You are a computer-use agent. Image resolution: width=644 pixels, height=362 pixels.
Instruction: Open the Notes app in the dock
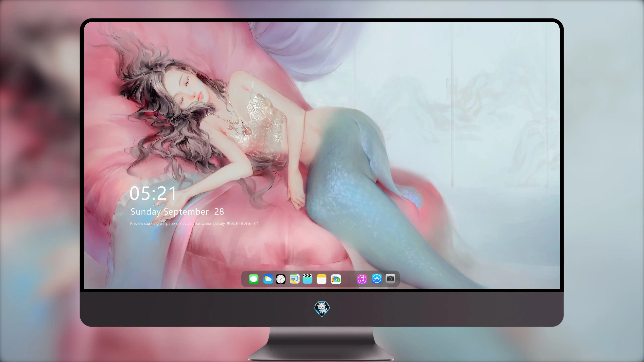(321, 279)
